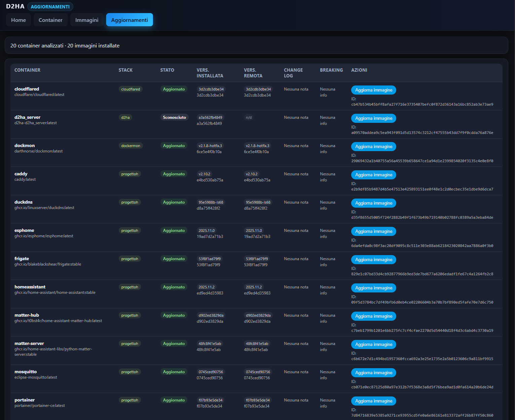Click the n/d remote version of d2ha_server

click(x=249, y=117)
